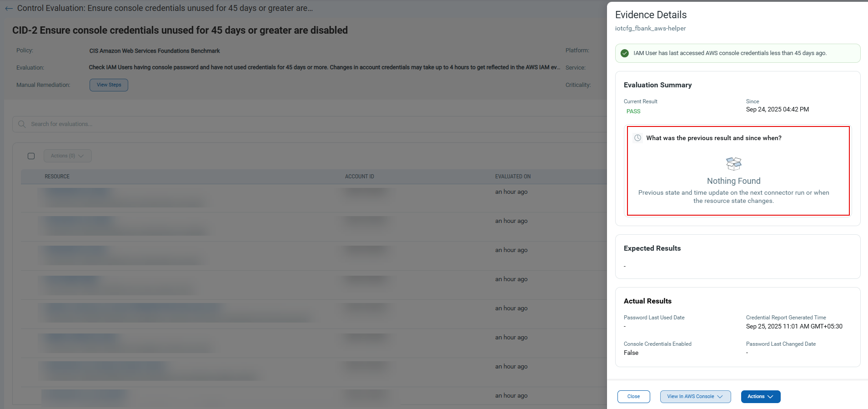The height and width of the screenshot is (409, 868).
Task: Click the green pass checkmark icon
Action: point(625,53)
